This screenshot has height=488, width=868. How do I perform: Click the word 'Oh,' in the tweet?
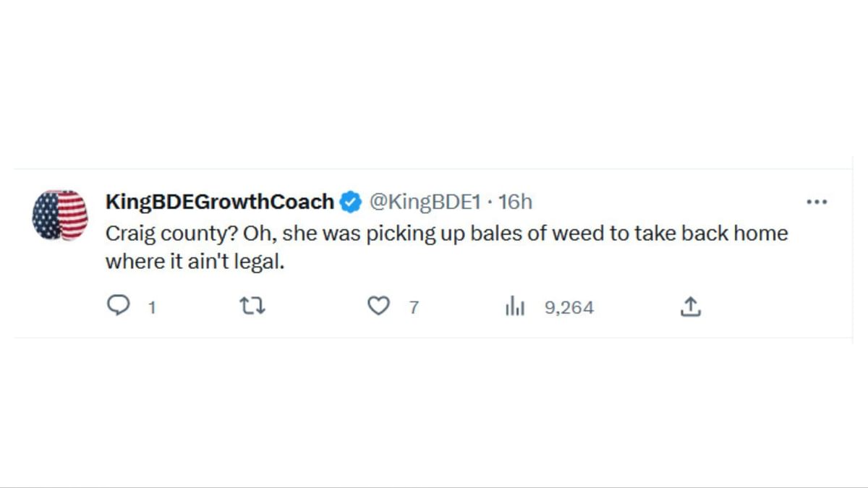[x=262, y=234]
